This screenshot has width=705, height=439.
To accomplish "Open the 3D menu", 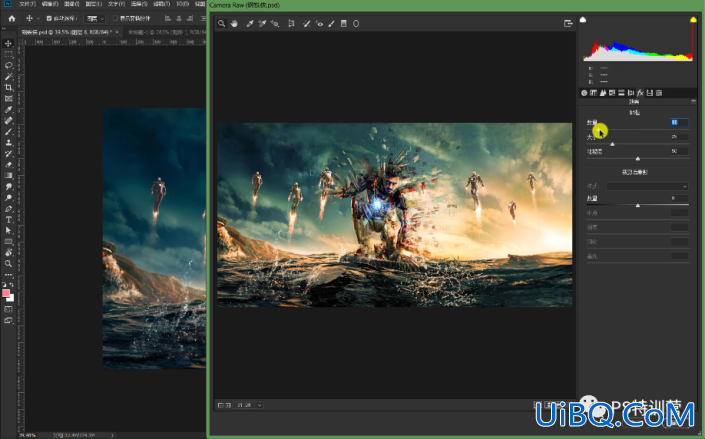I will (182, 4).
